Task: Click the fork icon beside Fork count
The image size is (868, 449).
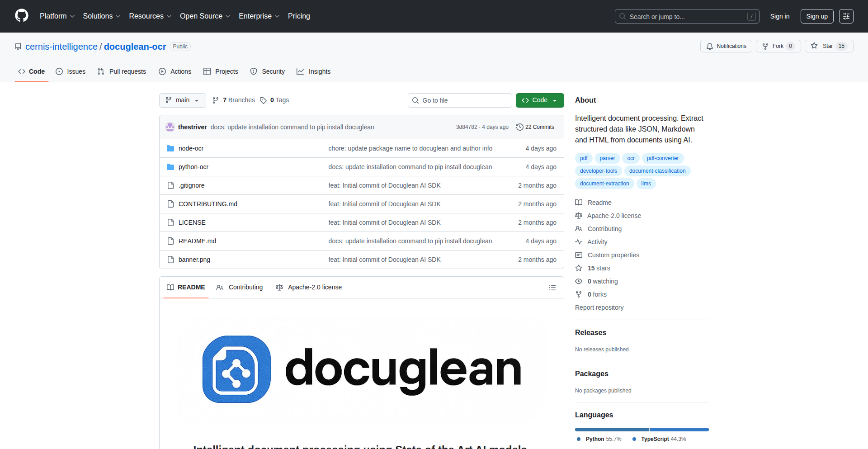Action: 765,46
